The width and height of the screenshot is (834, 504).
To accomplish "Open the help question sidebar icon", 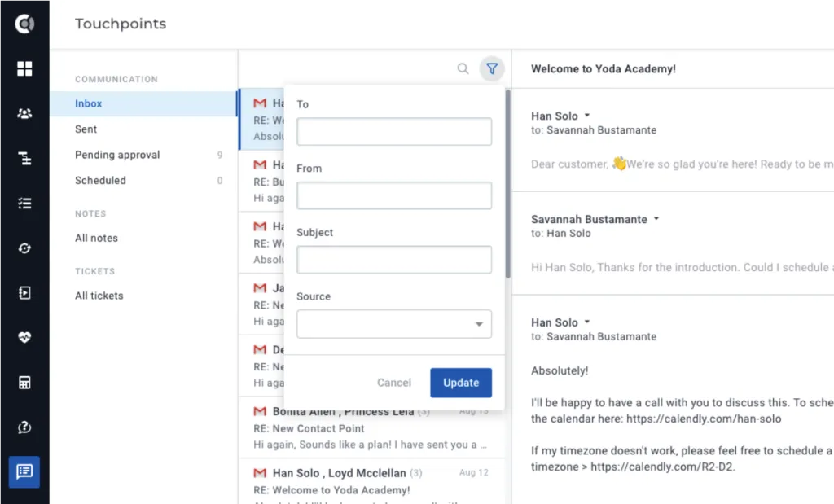I will [x=24, y=427].
